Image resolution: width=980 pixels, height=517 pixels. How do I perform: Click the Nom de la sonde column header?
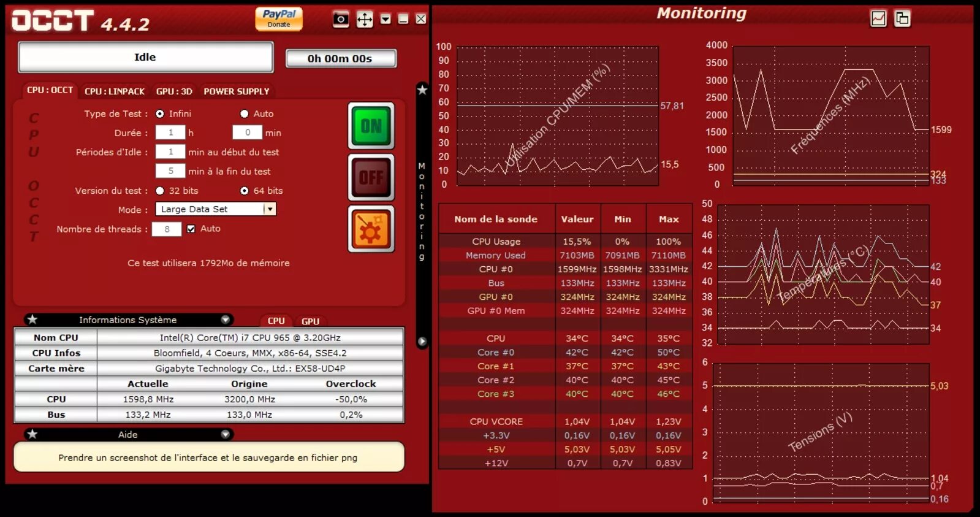(496, 219)
